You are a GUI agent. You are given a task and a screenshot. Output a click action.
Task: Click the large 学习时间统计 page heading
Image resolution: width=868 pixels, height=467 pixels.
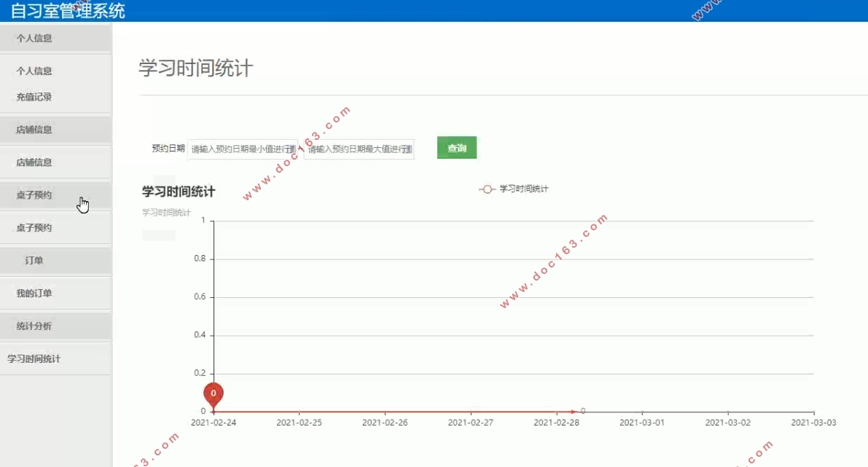[195, 68]
